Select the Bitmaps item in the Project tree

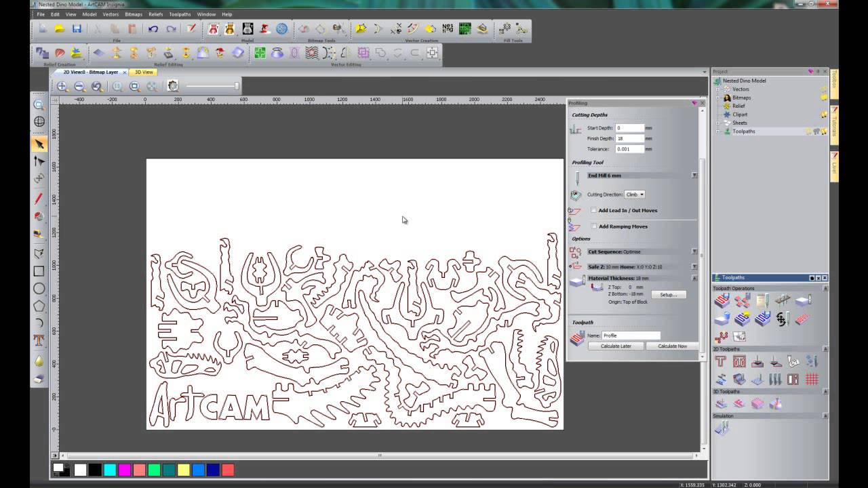pos(741,98)
